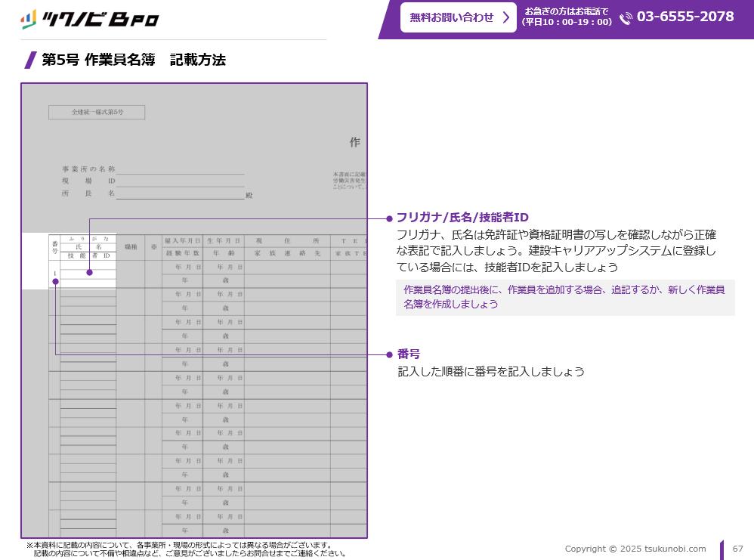
Task: Open the 無料お問い合わせ button
Action: 459,18
